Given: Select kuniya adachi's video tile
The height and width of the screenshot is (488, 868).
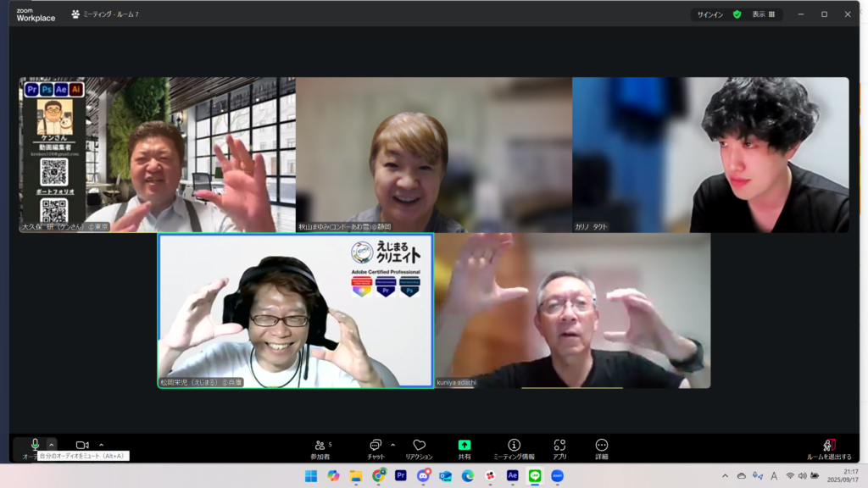Looking at the screenshot, I should pos(572,311).
